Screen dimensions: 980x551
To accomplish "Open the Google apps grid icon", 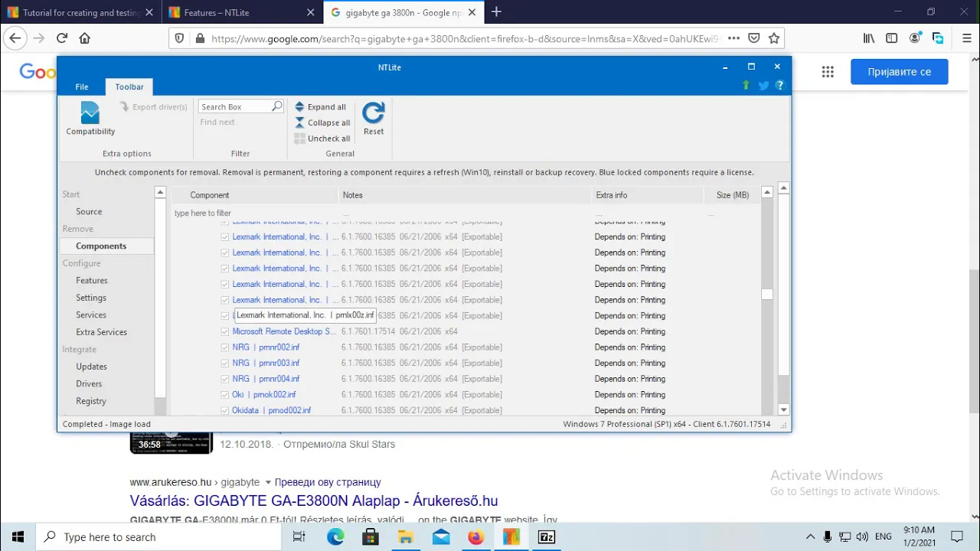I will [828, 72].
